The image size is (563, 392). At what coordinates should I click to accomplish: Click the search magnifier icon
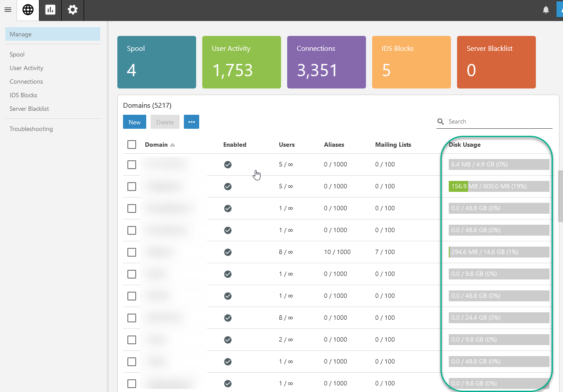(441, 122)
